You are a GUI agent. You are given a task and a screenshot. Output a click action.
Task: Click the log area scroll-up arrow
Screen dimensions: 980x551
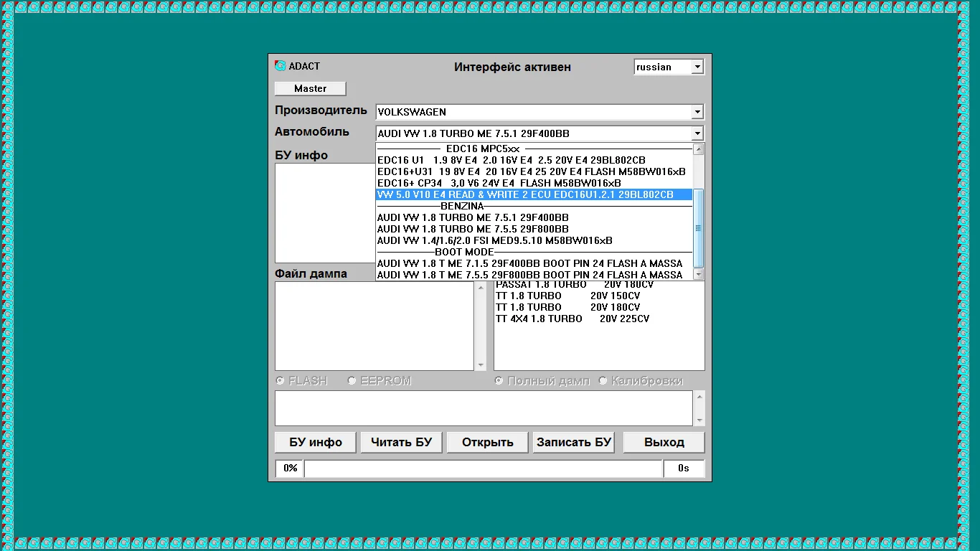(699, 397)
